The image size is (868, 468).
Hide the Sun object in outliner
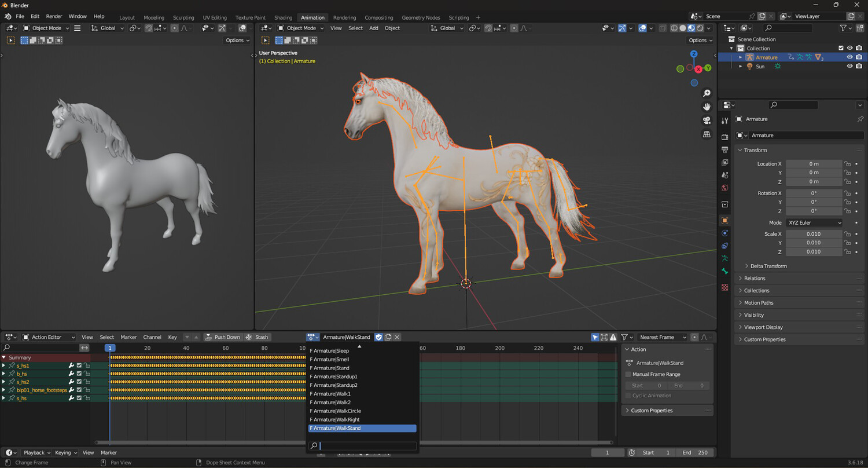coord(849,67)
